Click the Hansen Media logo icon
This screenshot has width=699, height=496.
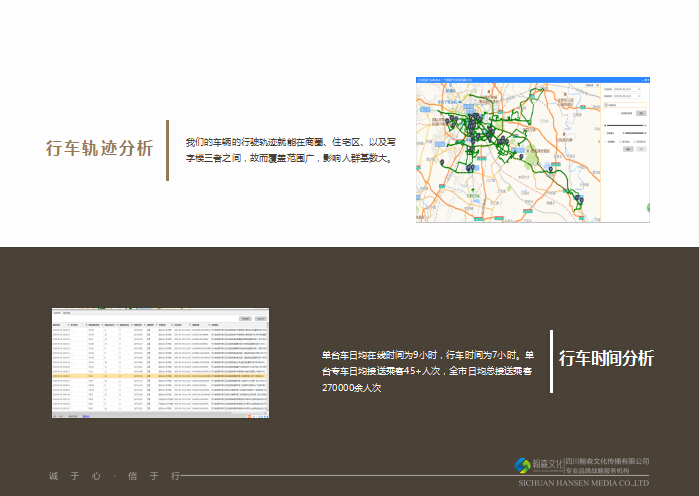pyautogui.click(x=521, y=465)
